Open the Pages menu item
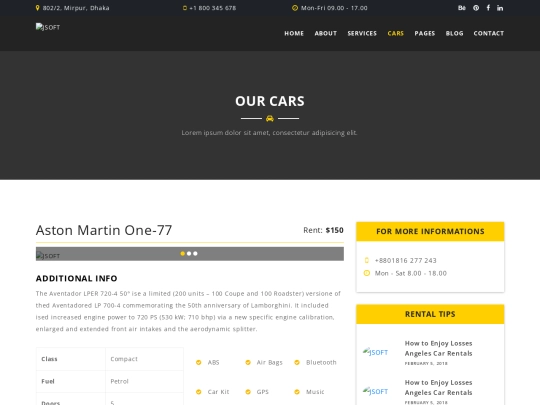 coord(425,33)
